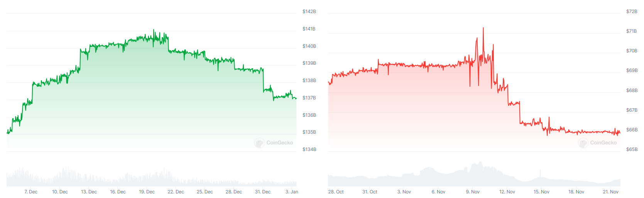Click the $72B axis label
The height and width of the screenshot is (198, 644).
point(632,12)
